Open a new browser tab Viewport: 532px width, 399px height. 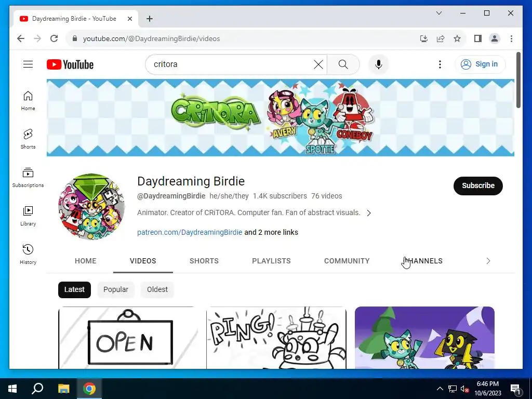click(150, 19)
